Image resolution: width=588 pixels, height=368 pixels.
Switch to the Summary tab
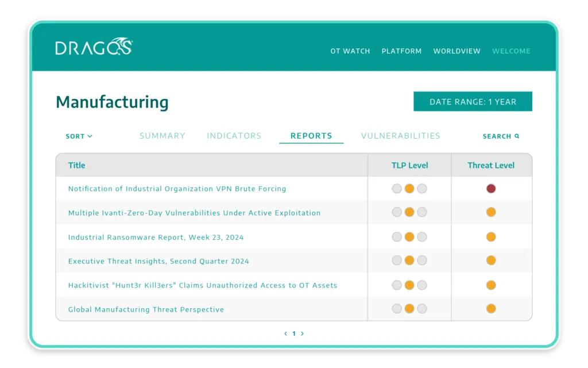tap(163, 136)
